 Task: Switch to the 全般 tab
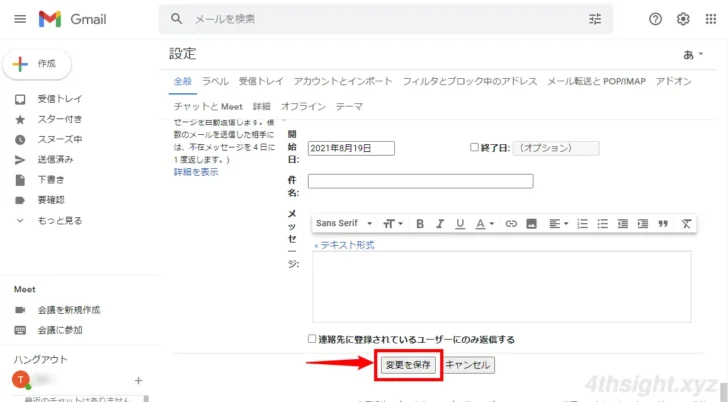click(x=182, y=81)
